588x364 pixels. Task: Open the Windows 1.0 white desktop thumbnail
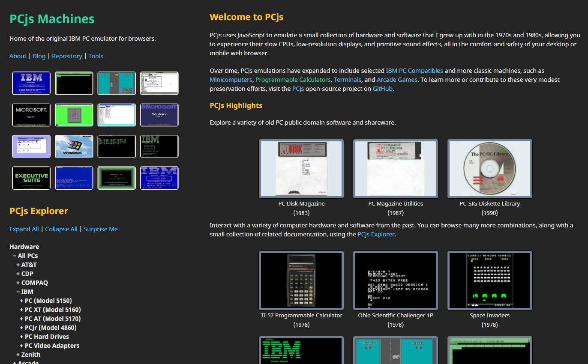point(159,83)
